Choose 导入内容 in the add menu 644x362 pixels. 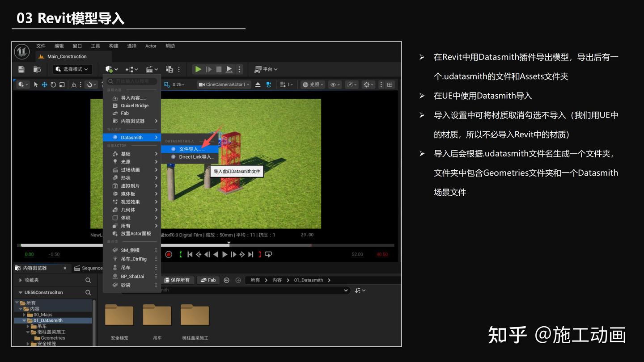131,98
